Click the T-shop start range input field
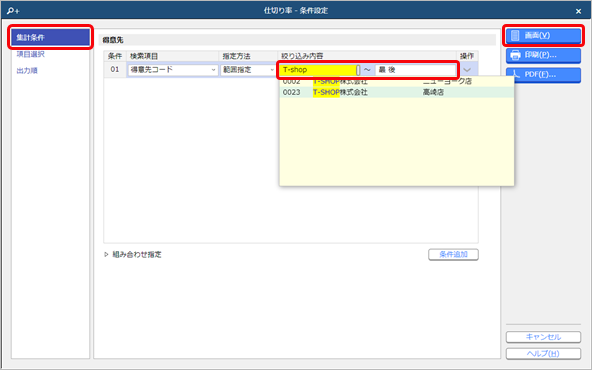592x370 pixels. 319,70
